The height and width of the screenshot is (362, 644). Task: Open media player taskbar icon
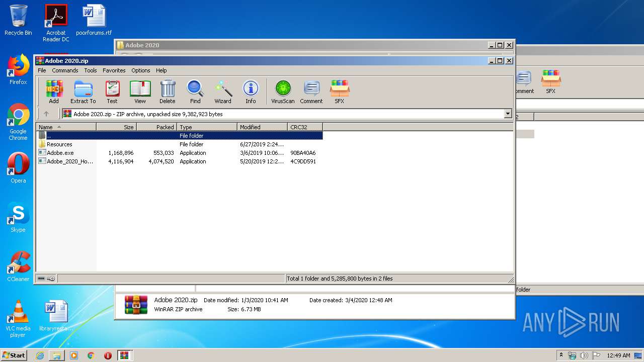(74, 355)
